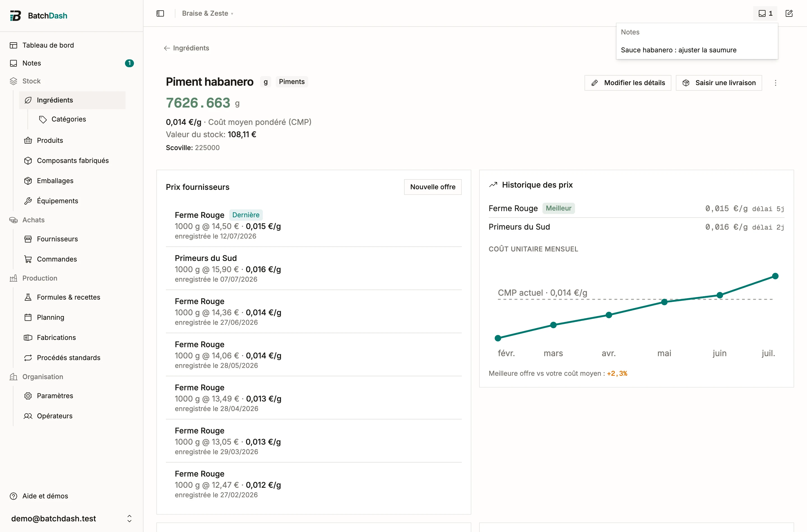
Task: Open the new note compose icon
Action: point(789,13)
